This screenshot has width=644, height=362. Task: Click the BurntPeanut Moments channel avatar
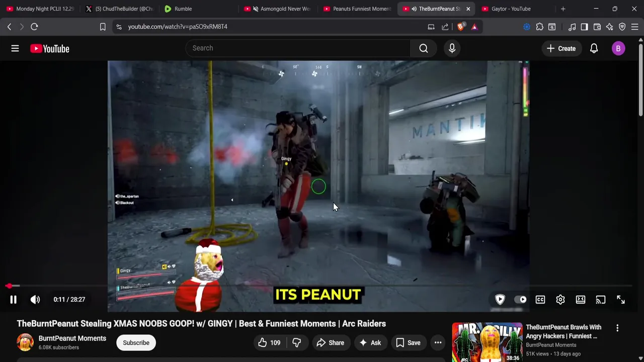(25, 342)
